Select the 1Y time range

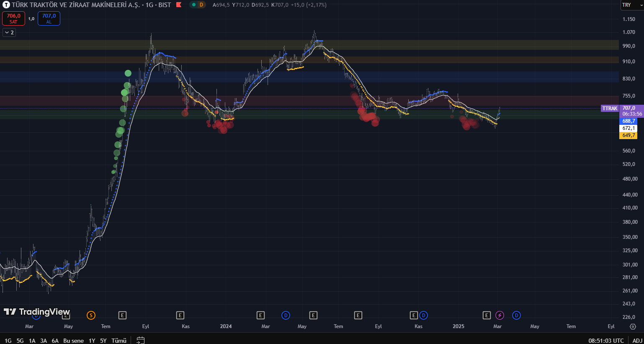tap(92, 341)
